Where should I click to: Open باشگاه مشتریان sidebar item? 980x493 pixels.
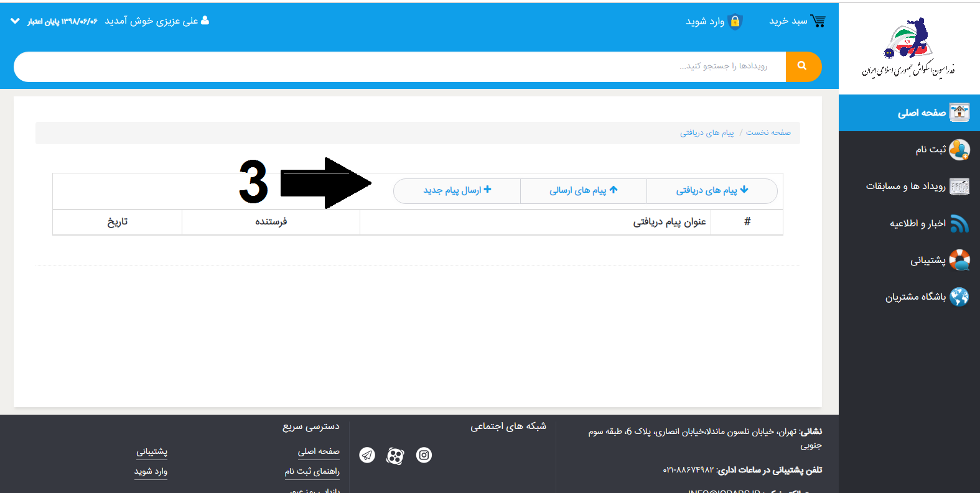(x=915, y=297)
